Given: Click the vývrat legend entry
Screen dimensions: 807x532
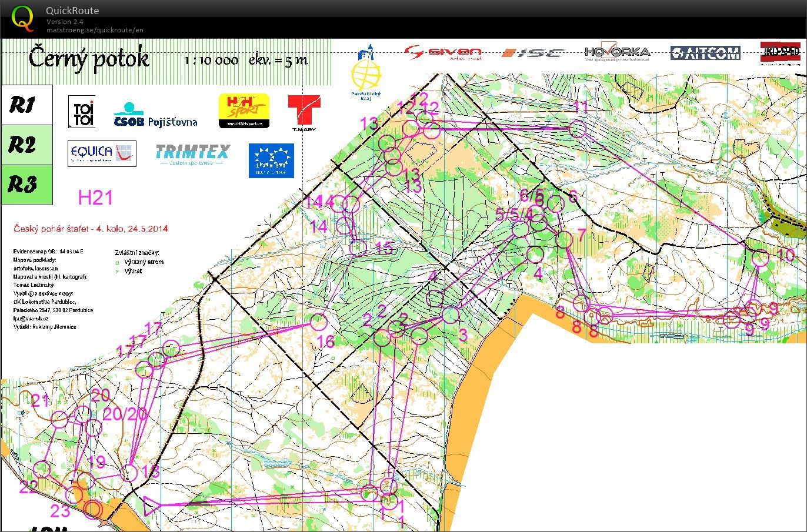Looking at the screenshot, I should point(129,272).
